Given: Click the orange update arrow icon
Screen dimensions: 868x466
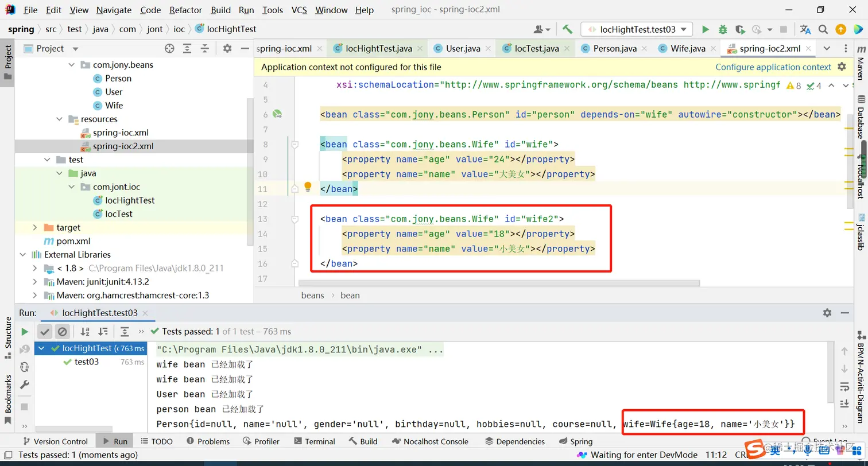Looking at the screenshot, I should (840, 29).
